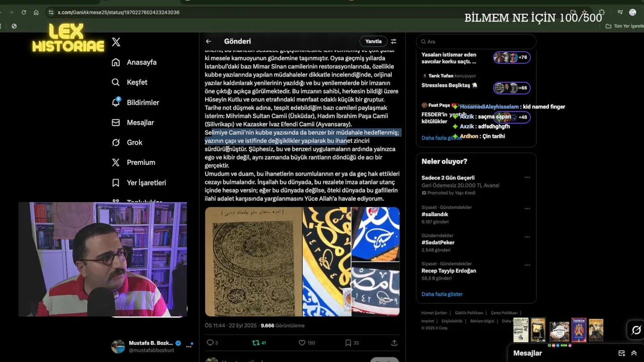Open the floating Grok button
The width and height of the screenshot is (644, 362).
tap(636, 330)
